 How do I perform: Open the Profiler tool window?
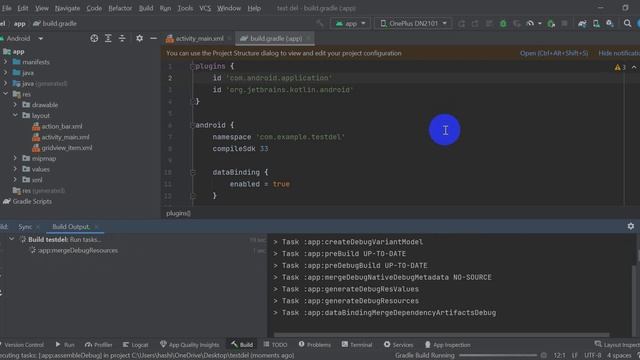[x=98, y=345]
